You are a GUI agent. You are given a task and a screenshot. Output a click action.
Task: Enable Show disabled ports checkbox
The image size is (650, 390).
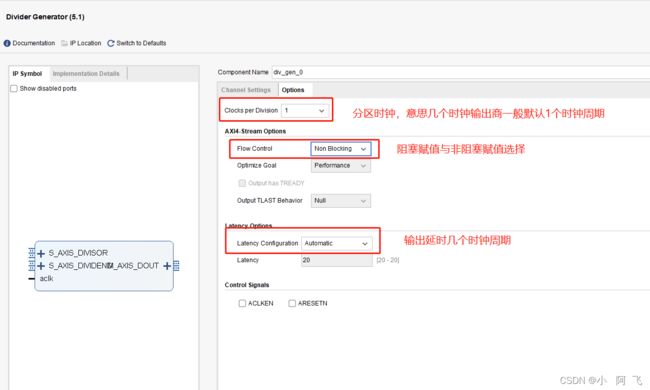[14, 89]
